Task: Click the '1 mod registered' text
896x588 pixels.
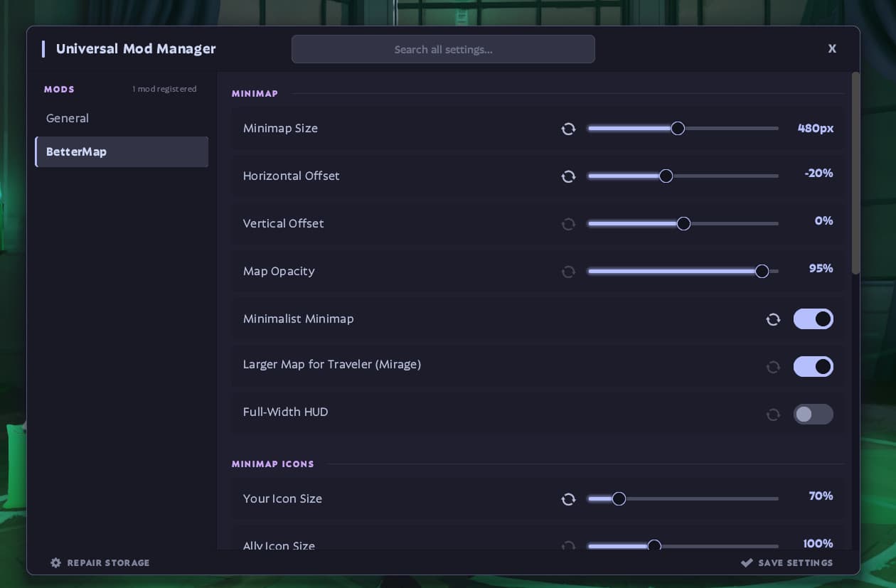Action: click(164, 89)
